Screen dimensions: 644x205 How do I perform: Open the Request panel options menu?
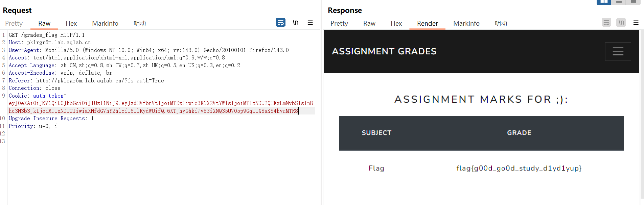(310, 23)
